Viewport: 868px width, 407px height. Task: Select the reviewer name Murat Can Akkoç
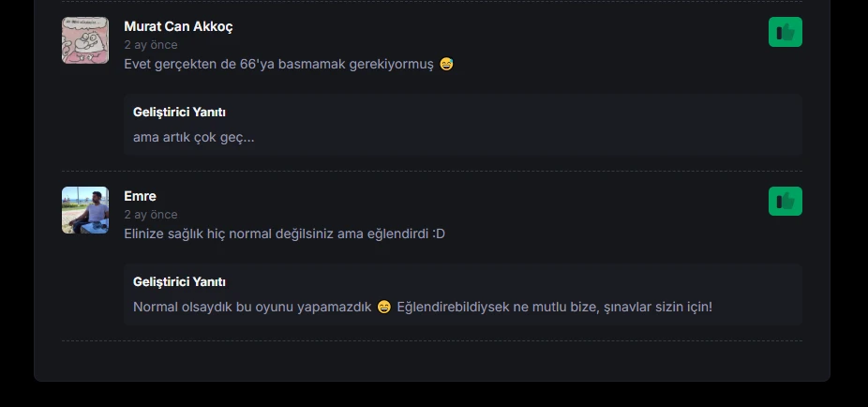coord(178,26)
